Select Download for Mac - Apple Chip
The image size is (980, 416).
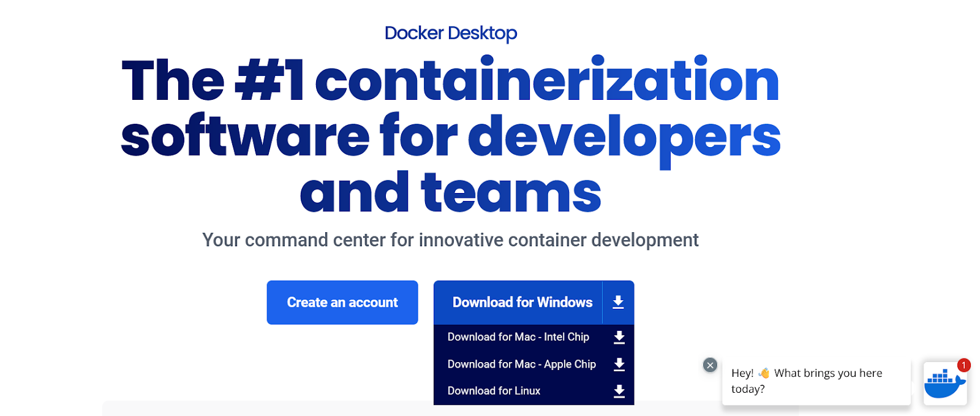[522, 364]
